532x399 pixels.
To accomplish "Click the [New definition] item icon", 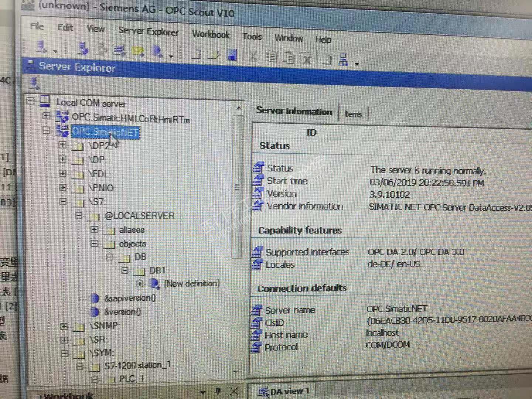I will point(154,284).
